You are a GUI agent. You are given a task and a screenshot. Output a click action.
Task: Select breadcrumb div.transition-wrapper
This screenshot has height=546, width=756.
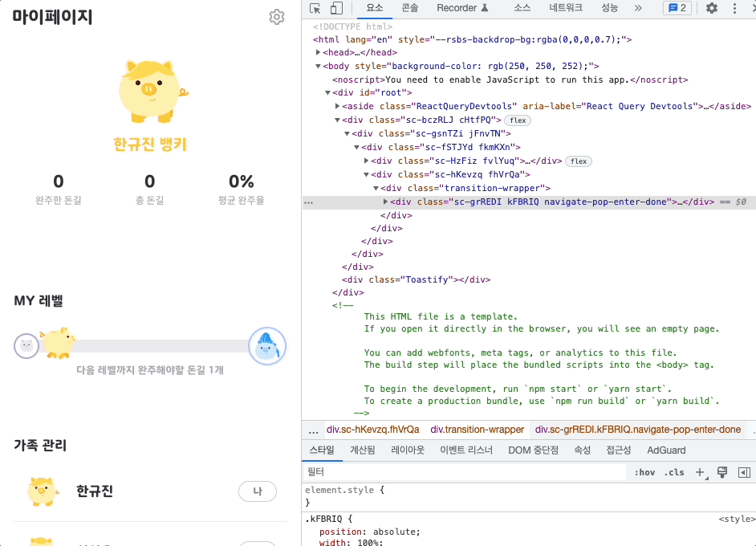click(x=477, y=430)
